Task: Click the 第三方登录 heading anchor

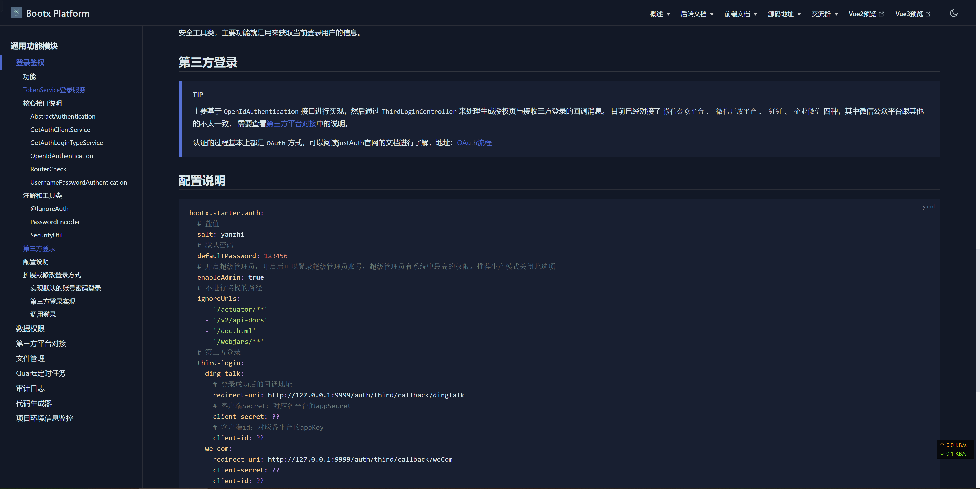Action: 208,62
